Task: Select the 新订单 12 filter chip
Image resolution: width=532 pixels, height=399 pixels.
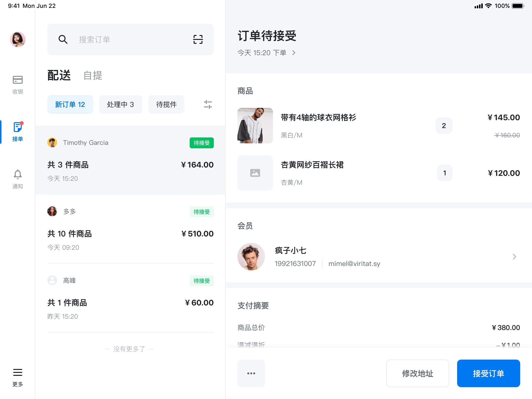Action: [70, 104]
